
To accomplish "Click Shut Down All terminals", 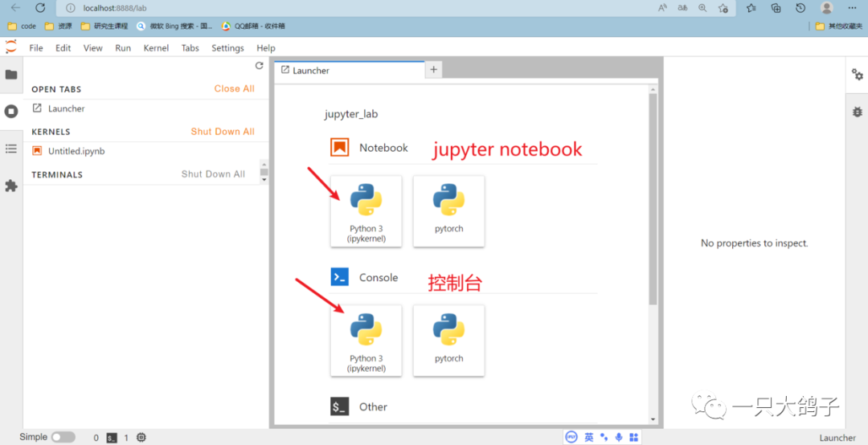I will point(213,174).
